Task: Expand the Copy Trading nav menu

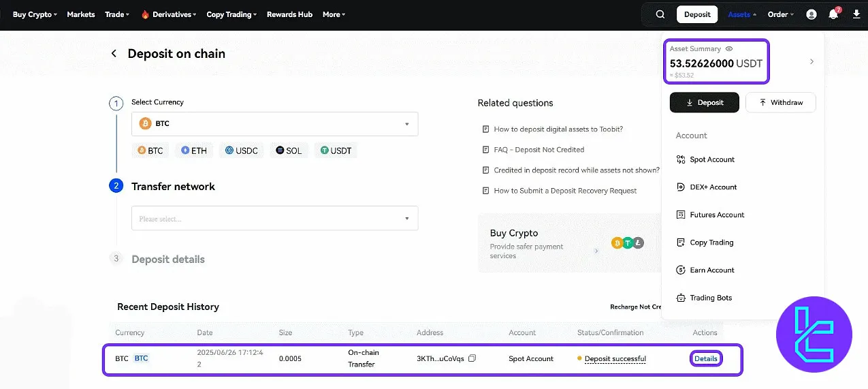Action: 231,14
